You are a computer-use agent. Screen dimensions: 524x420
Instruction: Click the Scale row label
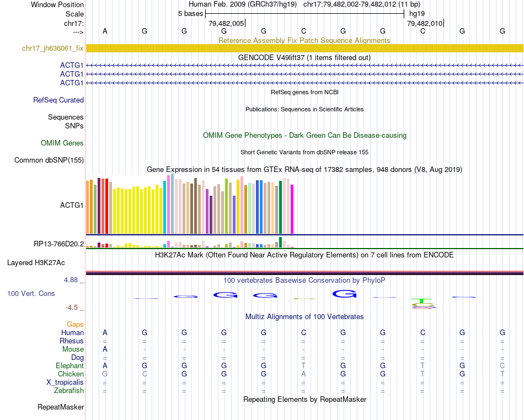point(74,14)
